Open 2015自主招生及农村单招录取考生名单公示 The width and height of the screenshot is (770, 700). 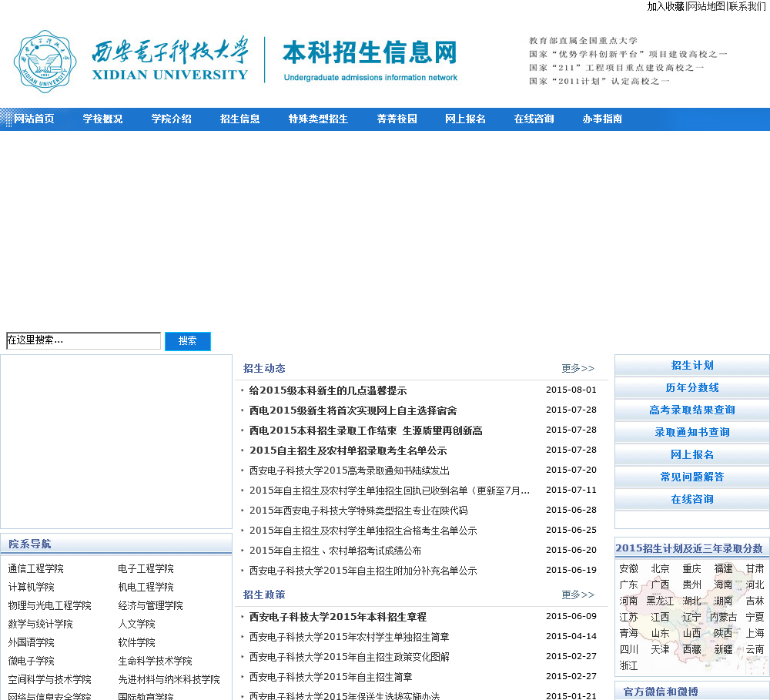348,450
